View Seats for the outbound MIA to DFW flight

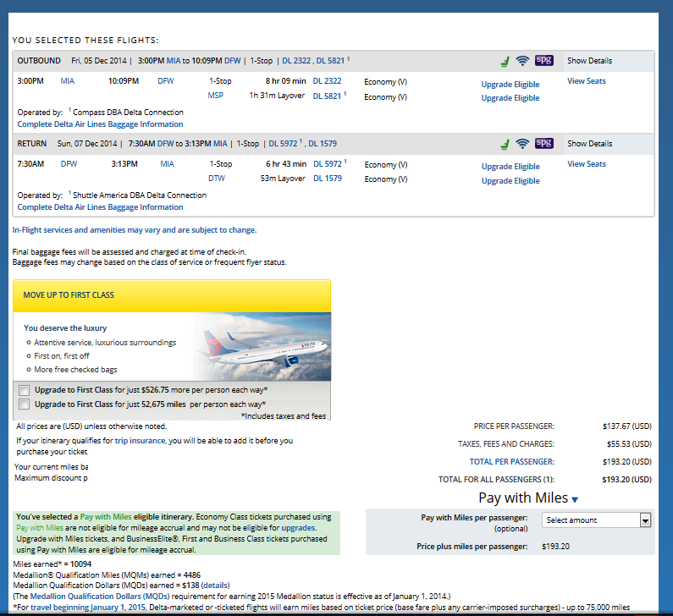586,81
